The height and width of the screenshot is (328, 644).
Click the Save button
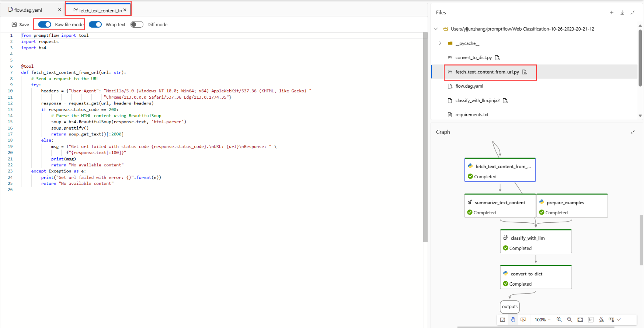point(20,25)
